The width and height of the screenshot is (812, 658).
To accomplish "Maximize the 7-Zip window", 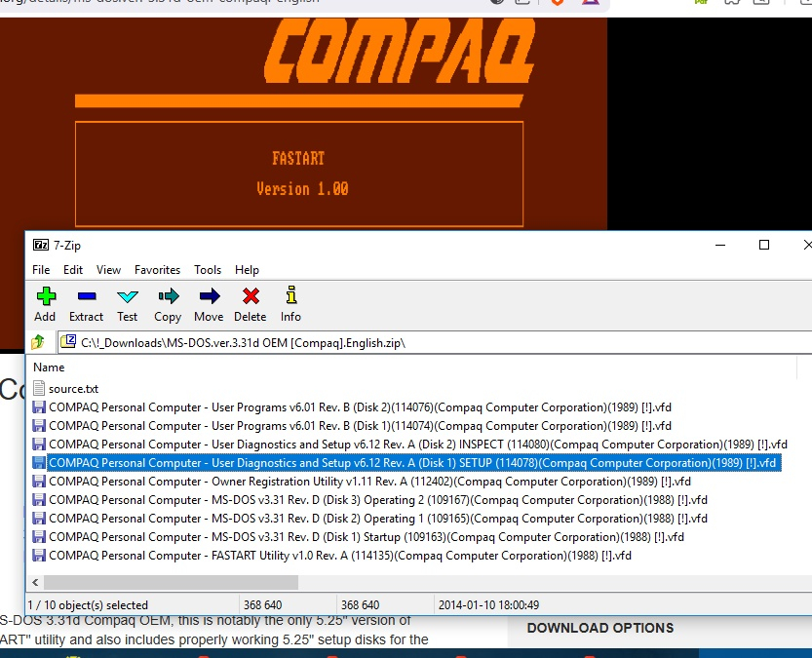I will pos(764,245).
